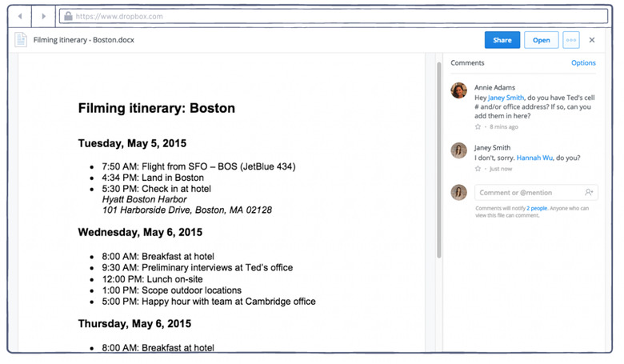Click the Open button
Screen dimensions: 624x364
coord(542,40)
